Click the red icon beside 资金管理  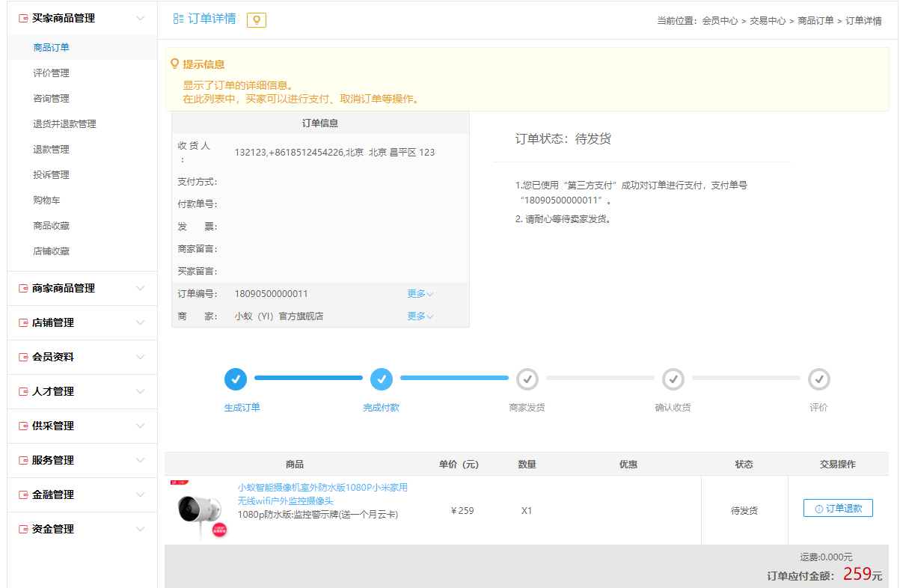pos(23,529)
